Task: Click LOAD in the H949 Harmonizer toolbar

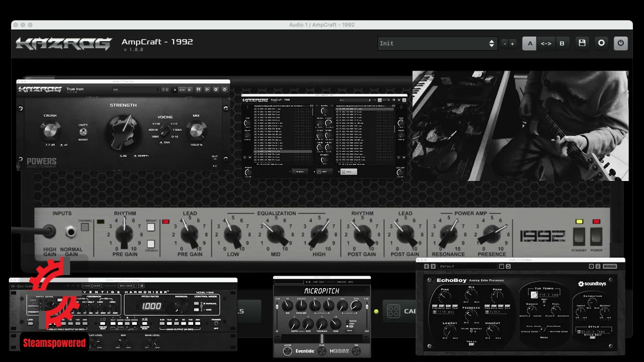Action: 87,286
